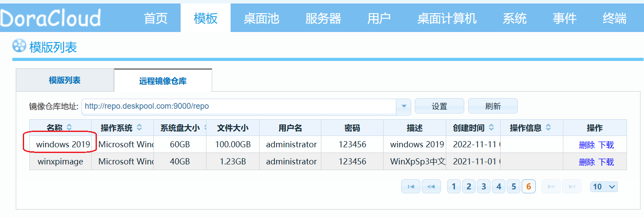
Task: Open the page size dropdown showing 10
Action: point(604,187)
